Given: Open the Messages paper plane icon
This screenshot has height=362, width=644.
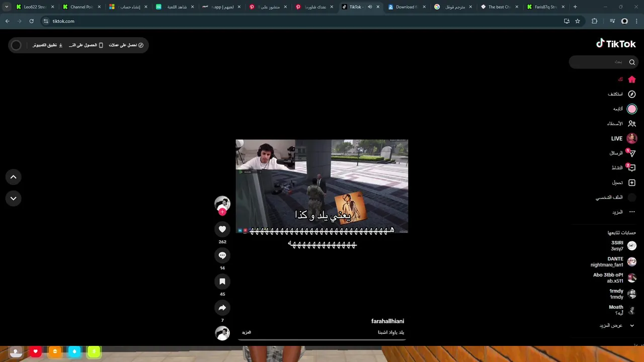Looking at the screenshot, I should [632, 153].
